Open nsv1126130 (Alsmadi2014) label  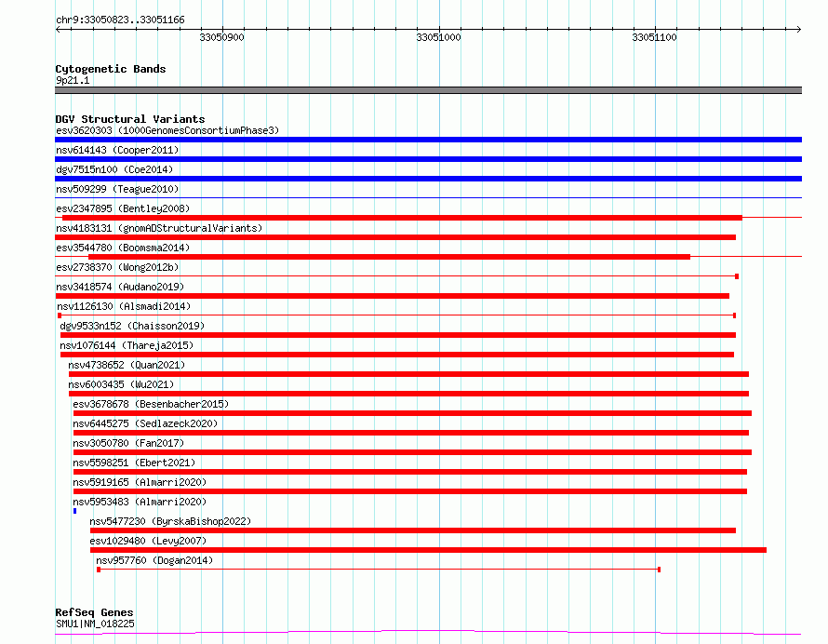124,306
